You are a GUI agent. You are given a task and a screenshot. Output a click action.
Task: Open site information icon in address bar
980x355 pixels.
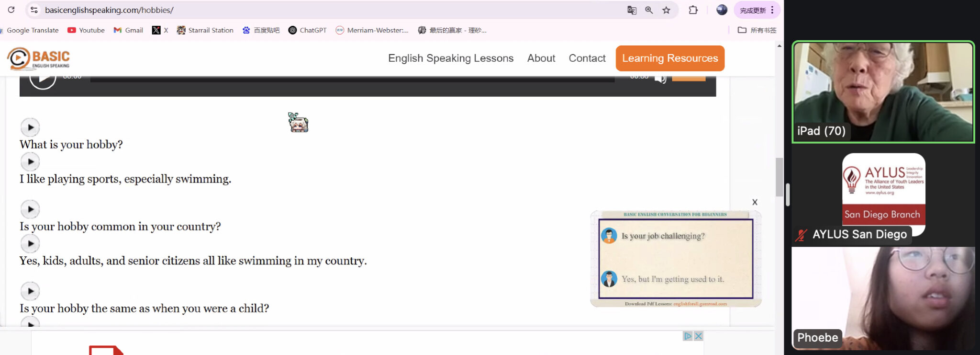34,10
